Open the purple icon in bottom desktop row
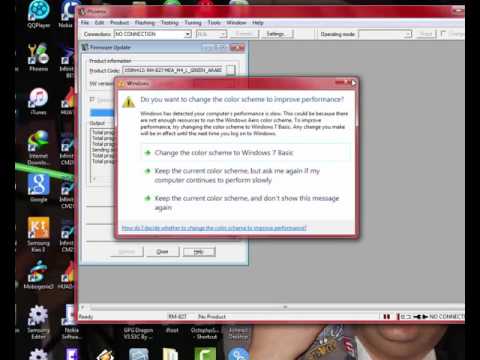 tap(72, 354)
